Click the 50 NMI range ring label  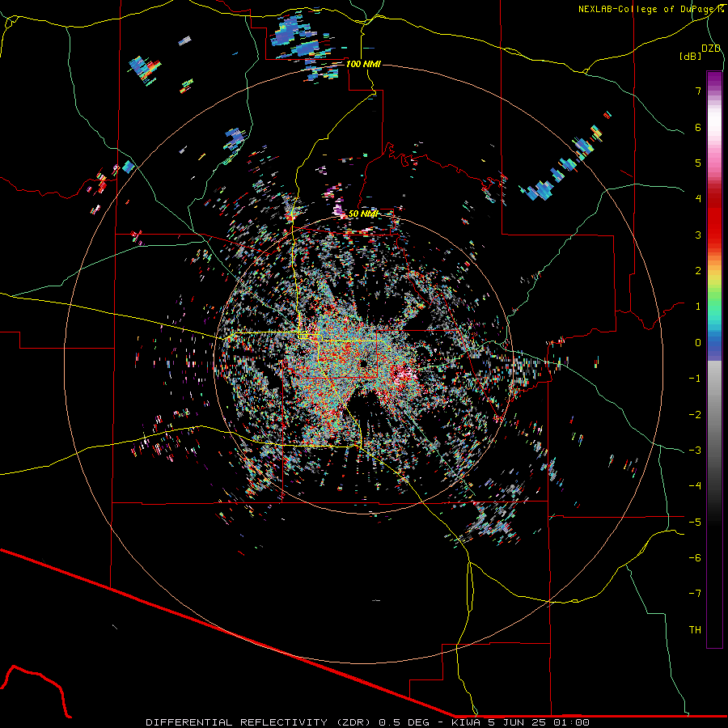(363, 214)
